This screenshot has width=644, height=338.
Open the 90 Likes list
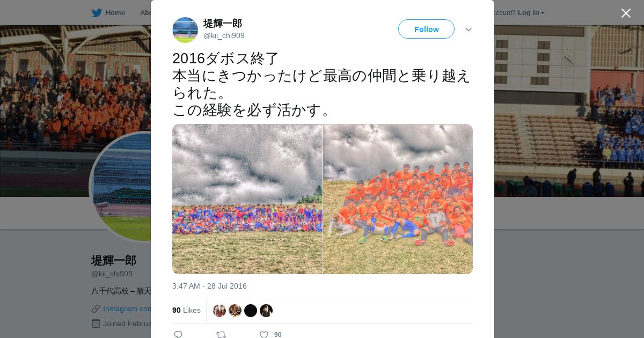(186, 310)
